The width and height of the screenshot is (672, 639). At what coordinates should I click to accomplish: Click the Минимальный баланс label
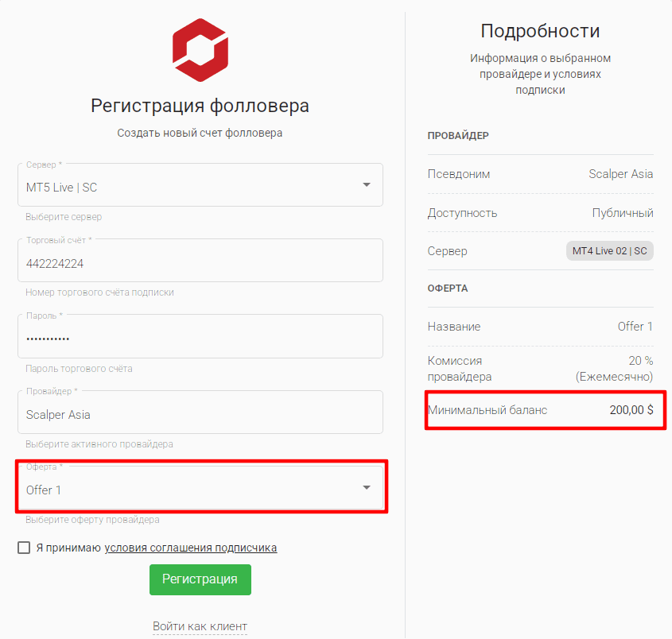coord(487,410)
